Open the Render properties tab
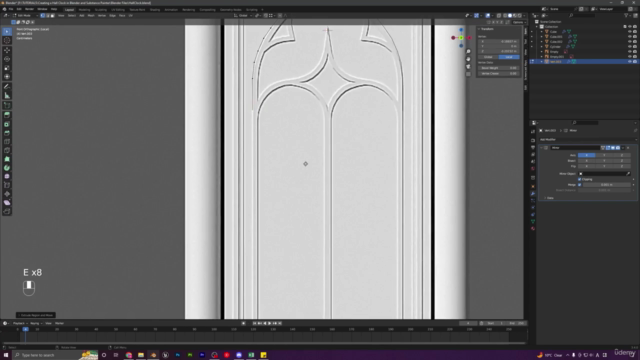The height and width of the screenshot is (360, 640). [533, 140]
